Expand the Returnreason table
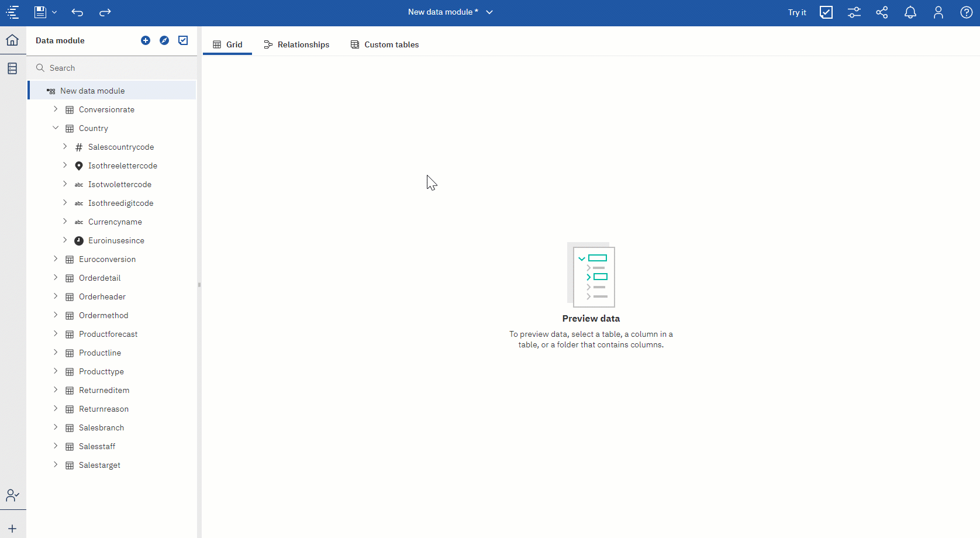The image size is (980, 538). click(x=56, y=409)
